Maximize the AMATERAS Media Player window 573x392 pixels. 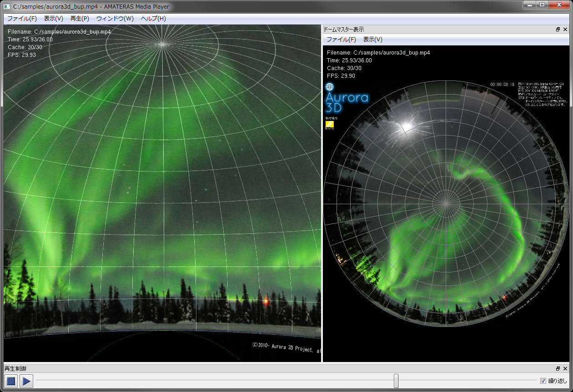pos(542,5)
